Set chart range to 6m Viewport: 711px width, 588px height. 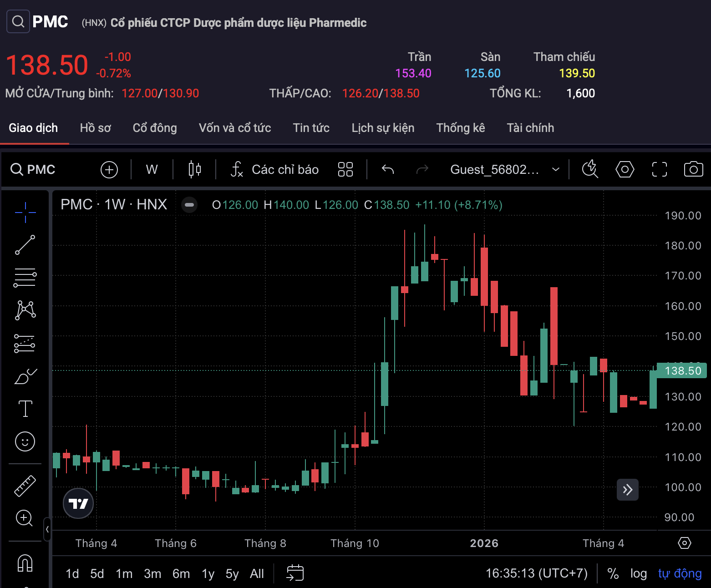181,573
